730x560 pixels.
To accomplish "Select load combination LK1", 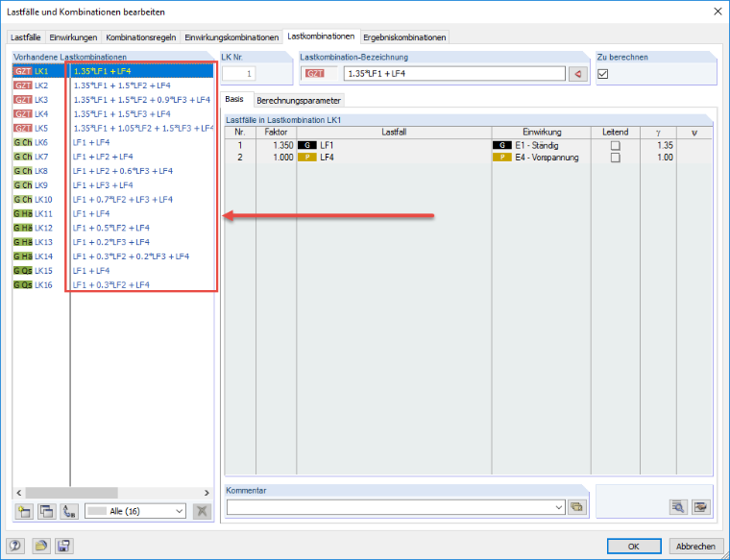I will click(113, 71).
